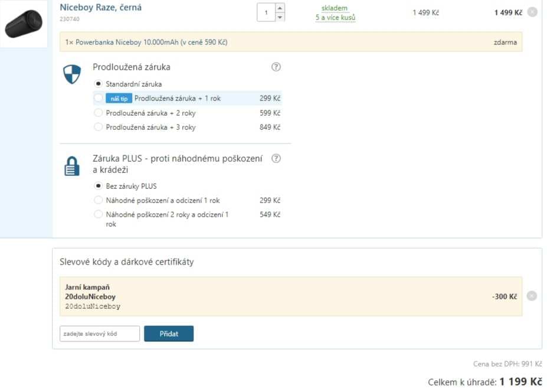
Task: Increase quantity with the up stepper arrow
Action: (280, 8)
